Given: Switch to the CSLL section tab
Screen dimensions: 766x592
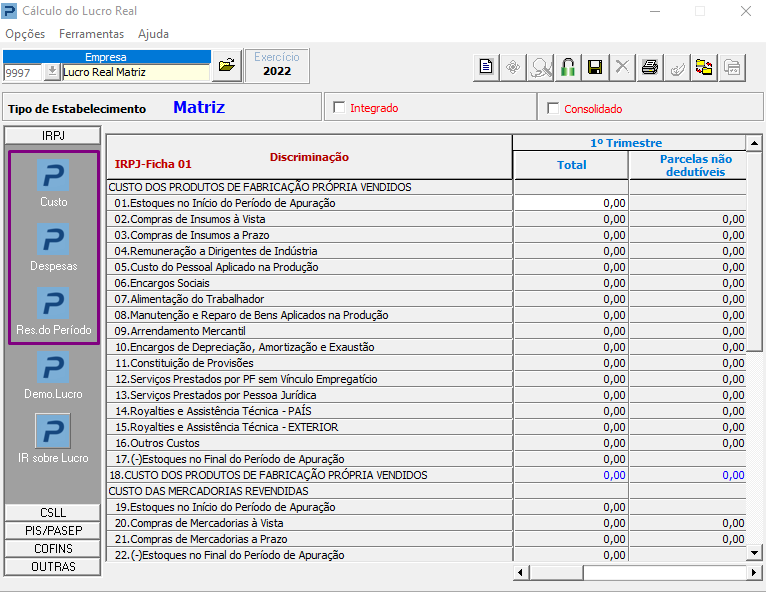Looking at the screenshot, I should tap(53, 512).
